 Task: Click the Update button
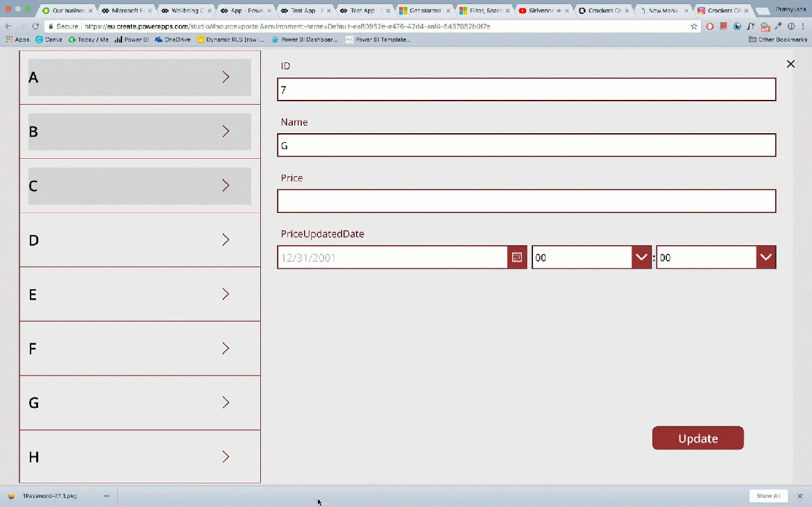(697, 438)
